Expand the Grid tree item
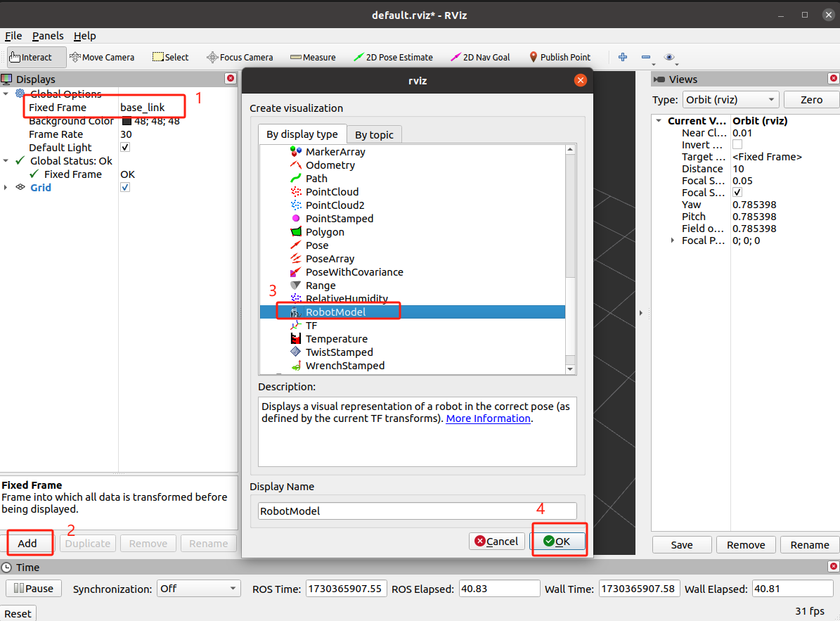Viewport: 840px width, 621px height. tap(6, 188)
